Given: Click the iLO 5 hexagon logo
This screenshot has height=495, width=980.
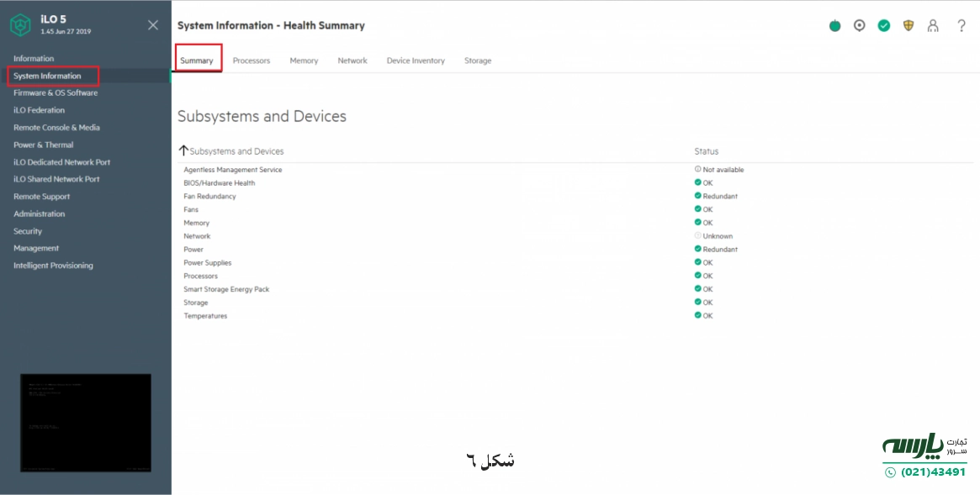Looking at the screenshot, I should pyautogui.click(x=17, y=24).
